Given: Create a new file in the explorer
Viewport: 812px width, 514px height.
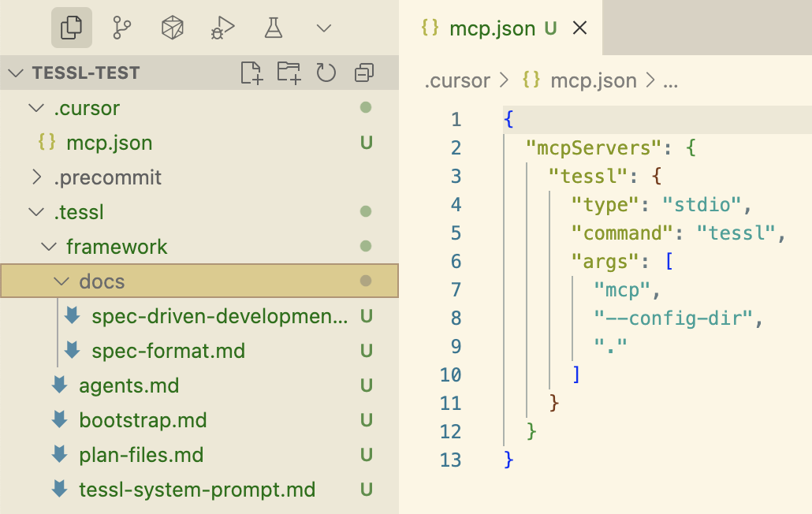Looking at the screenshot, I should point(252,73).
